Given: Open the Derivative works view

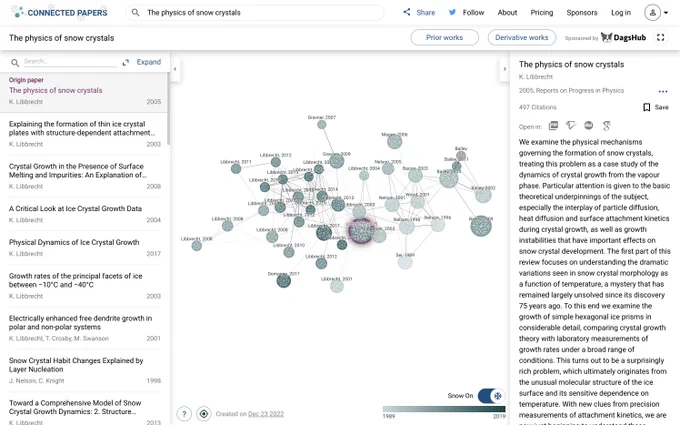Looking at the screenshot, I should (x=522, y=38).
